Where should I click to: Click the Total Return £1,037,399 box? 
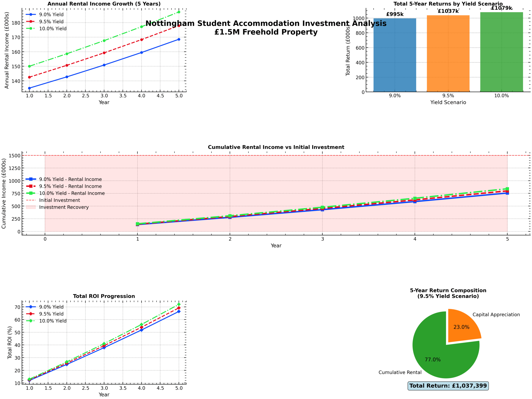(448, 385)
